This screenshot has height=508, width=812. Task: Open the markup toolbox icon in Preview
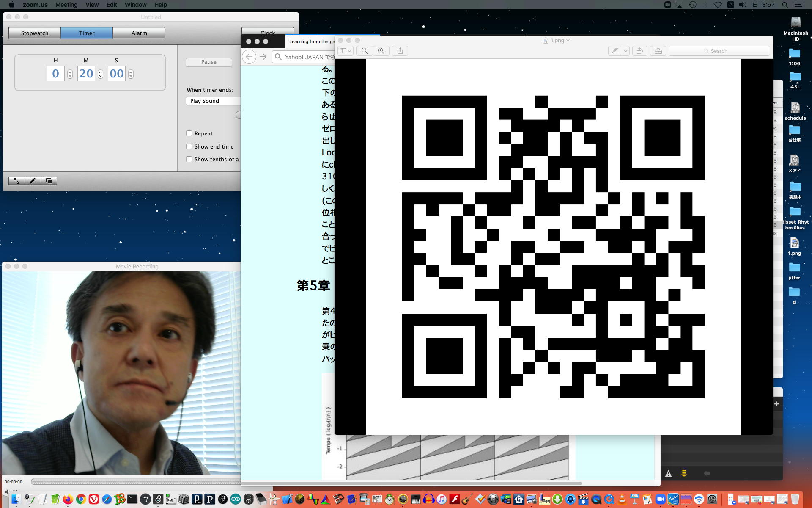[658, 51]
